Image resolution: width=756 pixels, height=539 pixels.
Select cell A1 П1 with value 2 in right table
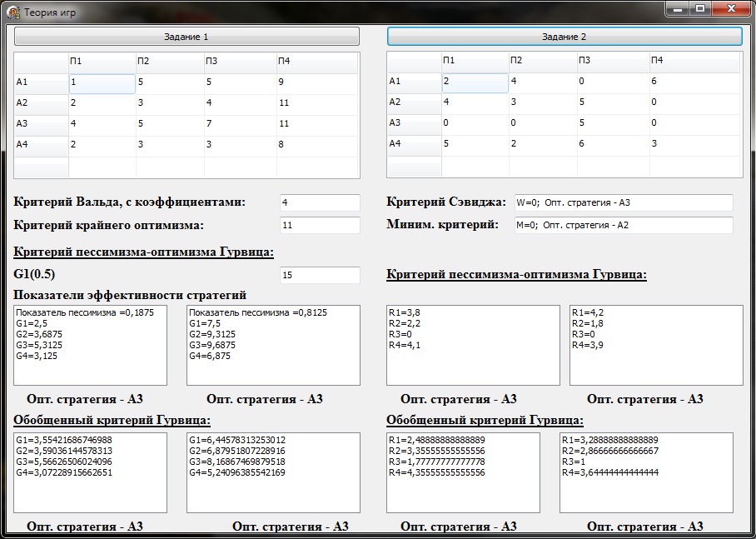point(475,83)
